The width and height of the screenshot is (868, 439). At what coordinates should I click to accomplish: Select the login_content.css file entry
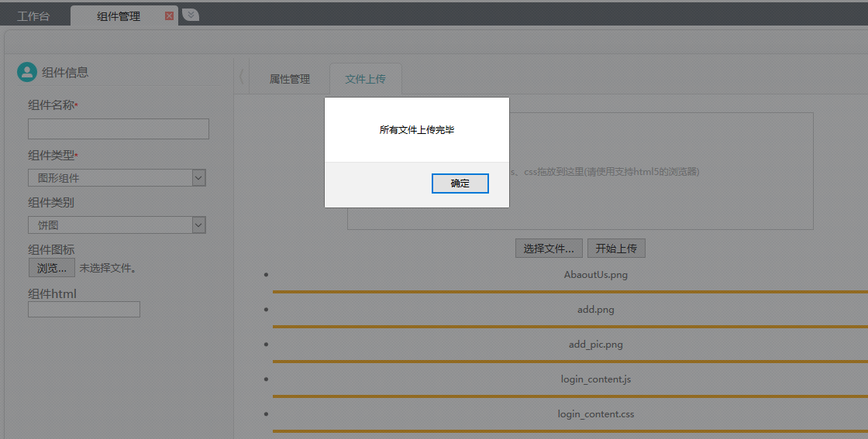(x=596, y=414)
